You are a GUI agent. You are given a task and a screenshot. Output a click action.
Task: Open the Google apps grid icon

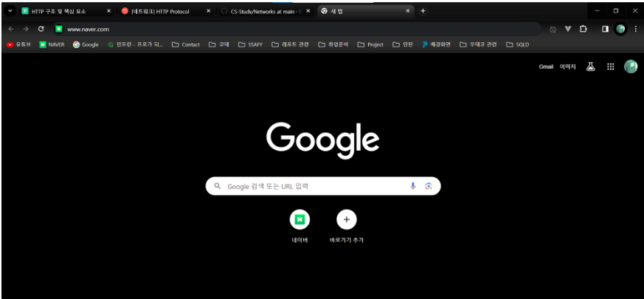click(x=610, y=66)
